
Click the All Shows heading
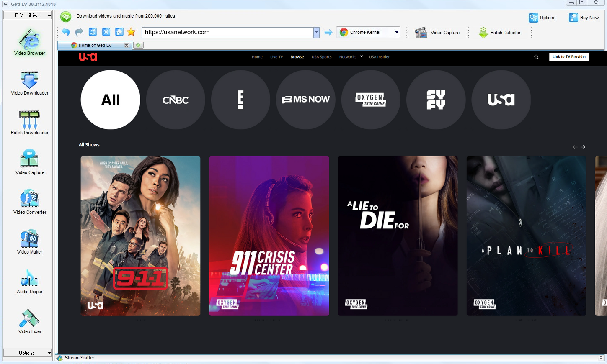tap(89, 145)
